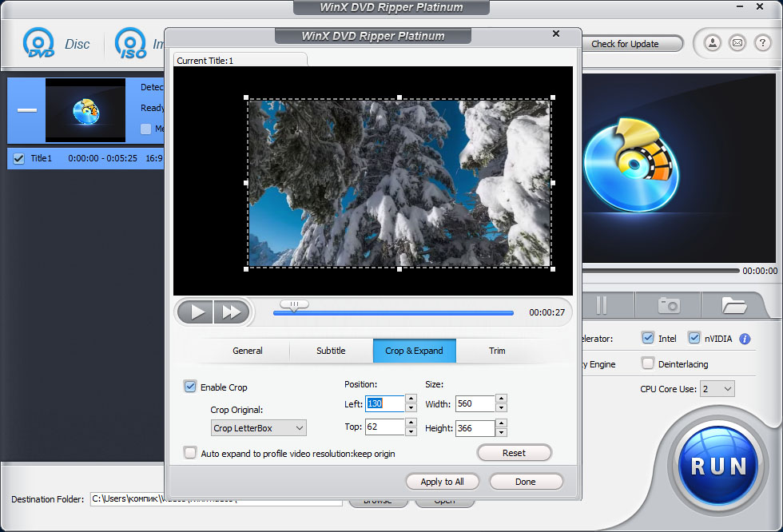Start ripping with the RUN button

click(x=718, y=466)
